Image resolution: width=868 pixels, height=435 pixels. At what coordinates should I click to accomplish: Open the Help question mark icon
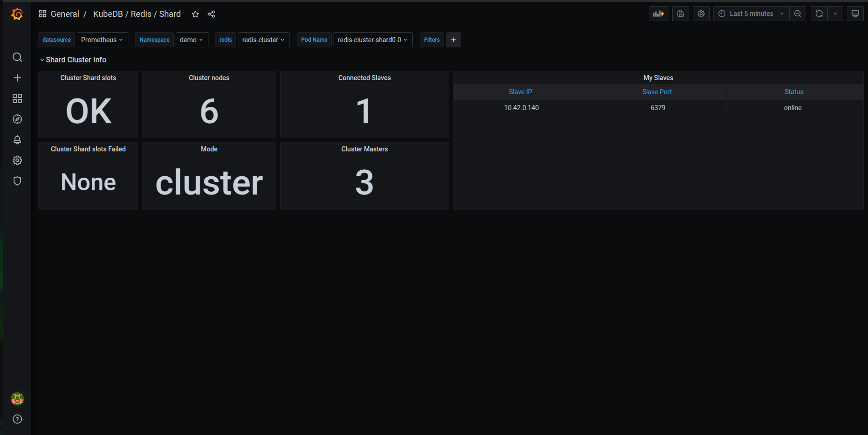17,419
